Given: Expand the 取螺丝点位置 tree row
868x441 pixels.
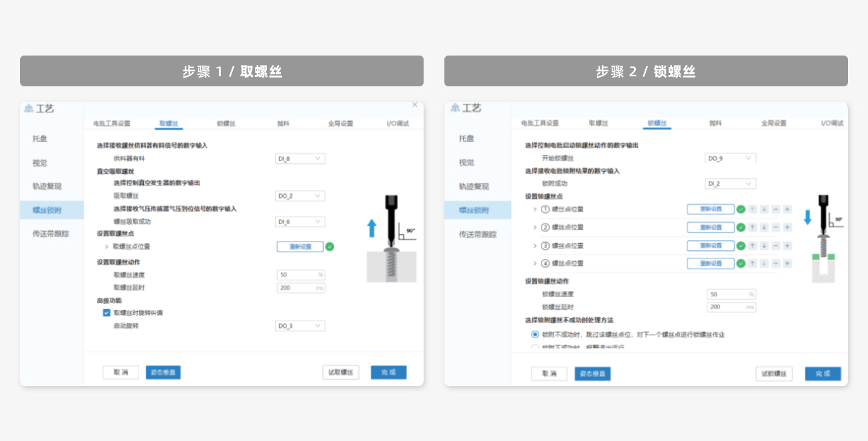Looking at the screenshot, I should pyautogui.click(x=106, y=247).
